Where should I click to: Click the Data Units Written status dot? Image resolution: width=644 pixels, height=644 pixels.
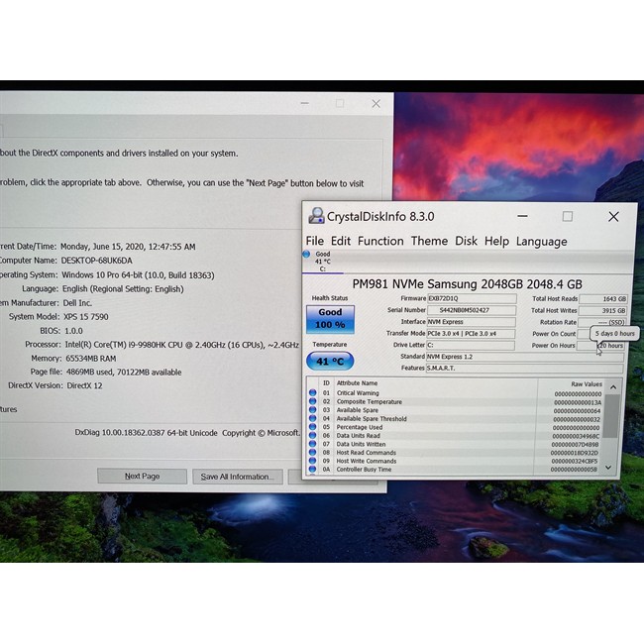pos(313,444)
